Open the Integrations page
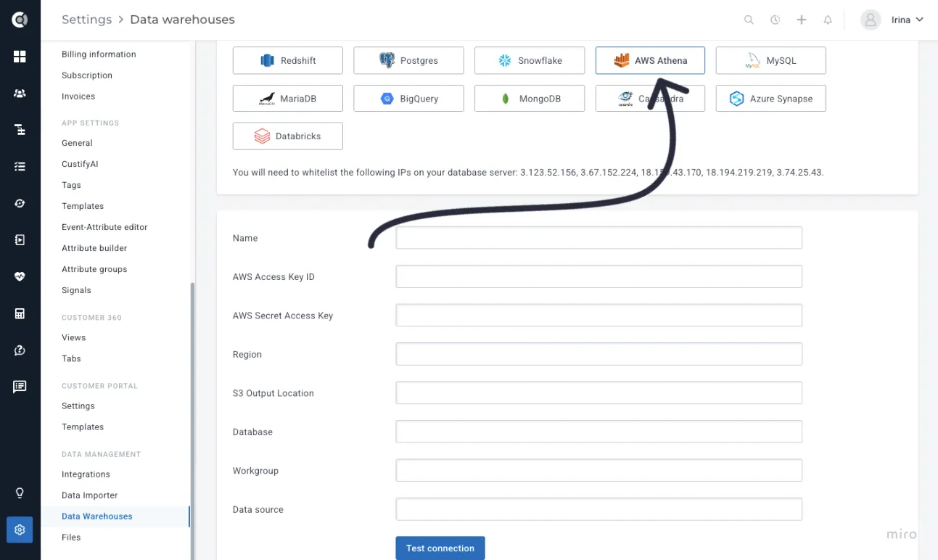938x560 pixels. click(x=86, y=474)
